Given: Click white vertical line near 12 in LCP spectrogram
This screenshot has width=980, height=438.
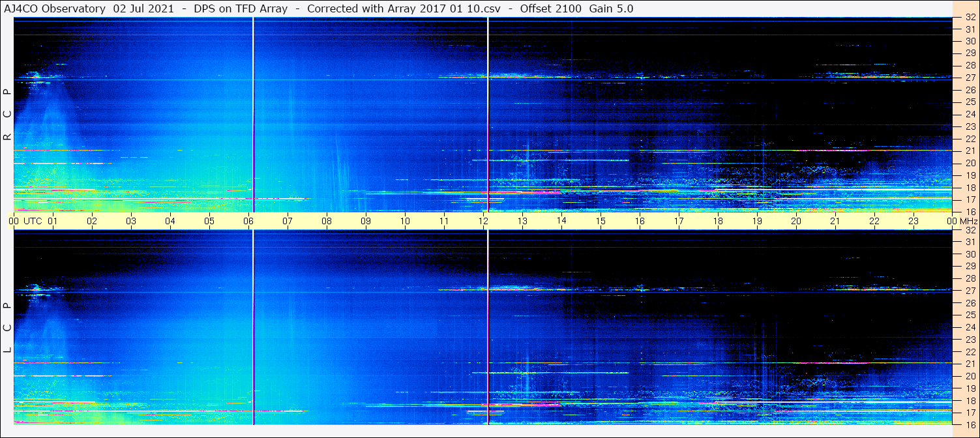Looking at the screenshot, I should point(488,328).
